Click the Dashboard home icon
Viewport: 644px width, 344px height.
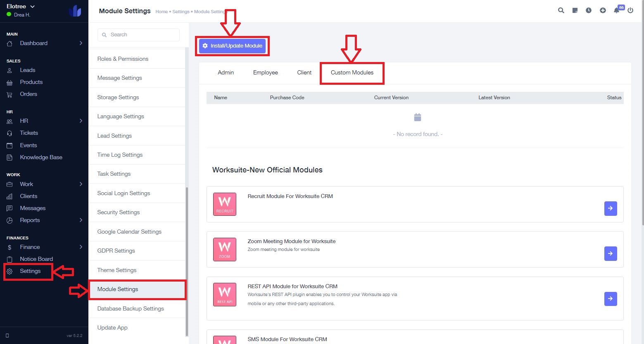(10, 43)
